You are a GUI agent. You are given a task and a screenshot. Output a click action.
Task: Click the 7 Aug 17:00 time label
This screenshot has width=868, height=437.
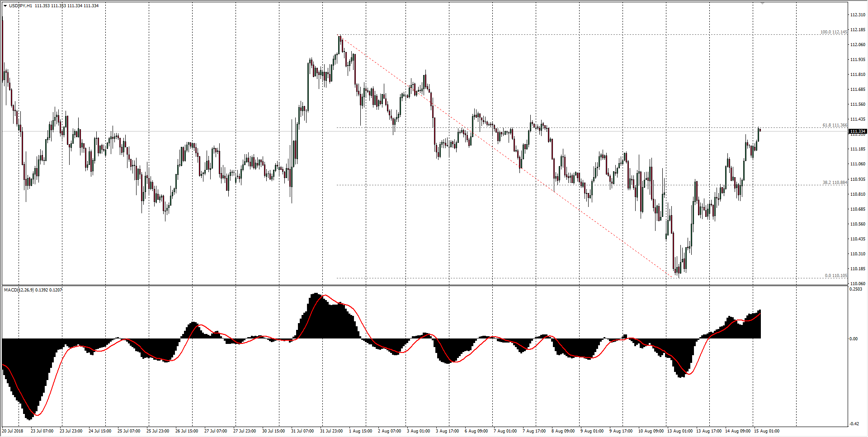534,431
